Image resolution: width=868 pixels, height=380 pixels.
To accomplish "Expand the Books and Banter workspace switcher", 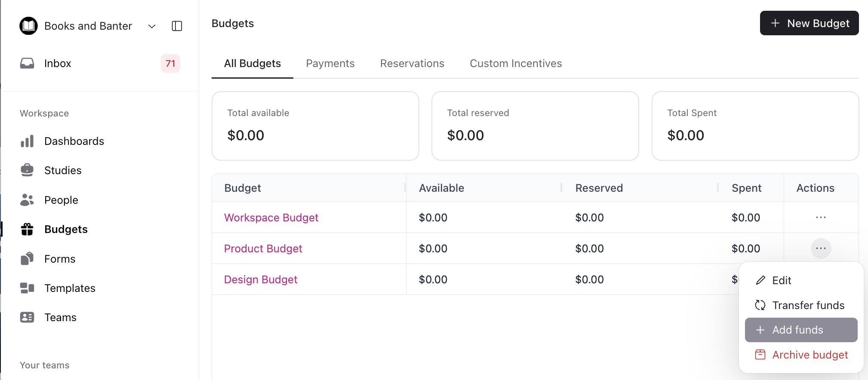I will point(152,26).
